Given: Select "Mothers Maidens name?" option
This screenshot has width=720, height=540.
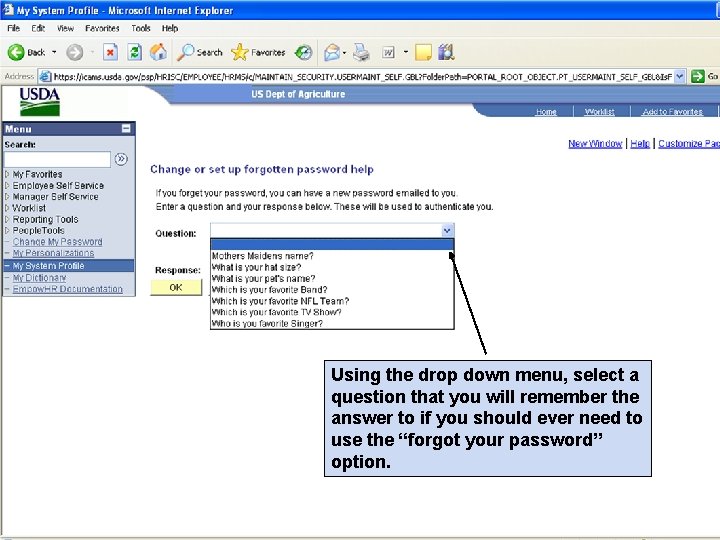Looking at the screenshot, I should (x=332, y=256).
